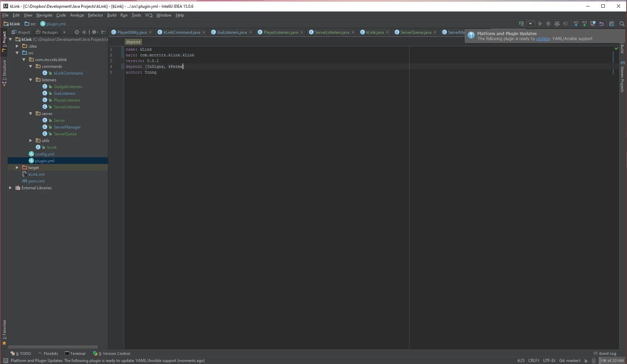This screenshot has width=627, height=364.
Task: Open the Git: master branch selector
Action: pyautogui.click(x=570, y=361)
